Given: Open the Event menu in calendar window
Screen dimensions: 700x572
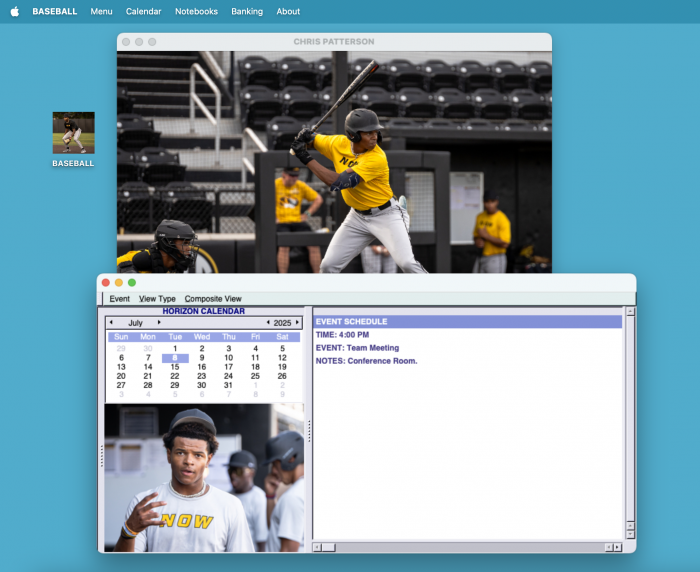Looking at the screenshot, I should [x=119, y=299].
